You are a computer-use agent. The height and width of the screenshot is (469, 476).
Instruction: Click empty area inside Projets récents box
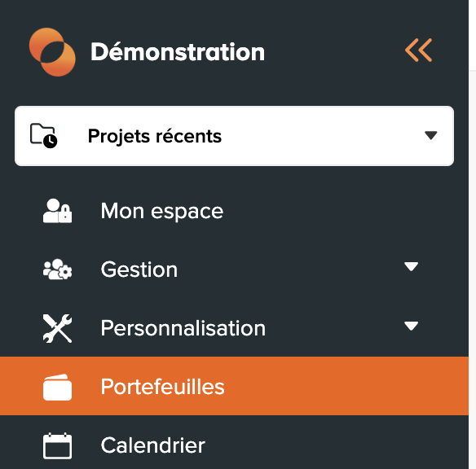[322, 136]
